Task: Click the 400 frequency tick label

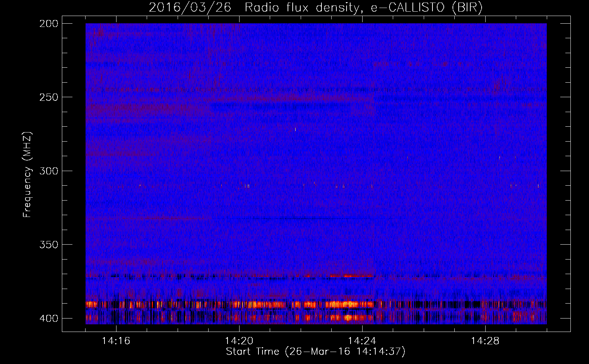Action: 48,318
